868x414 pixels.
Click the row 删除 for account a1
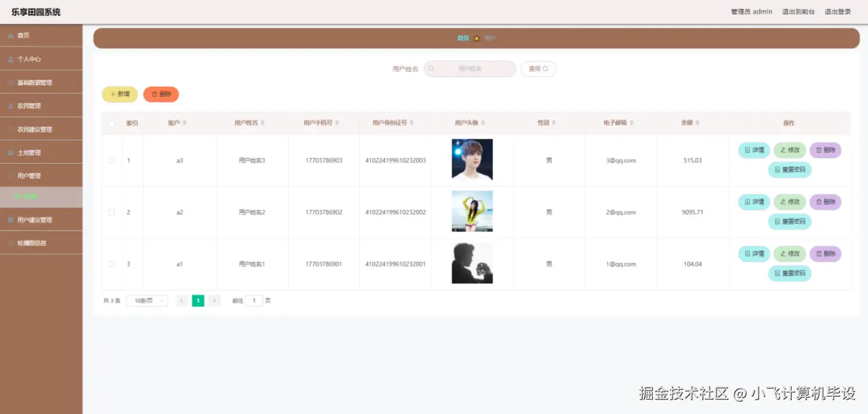point(825,254)
